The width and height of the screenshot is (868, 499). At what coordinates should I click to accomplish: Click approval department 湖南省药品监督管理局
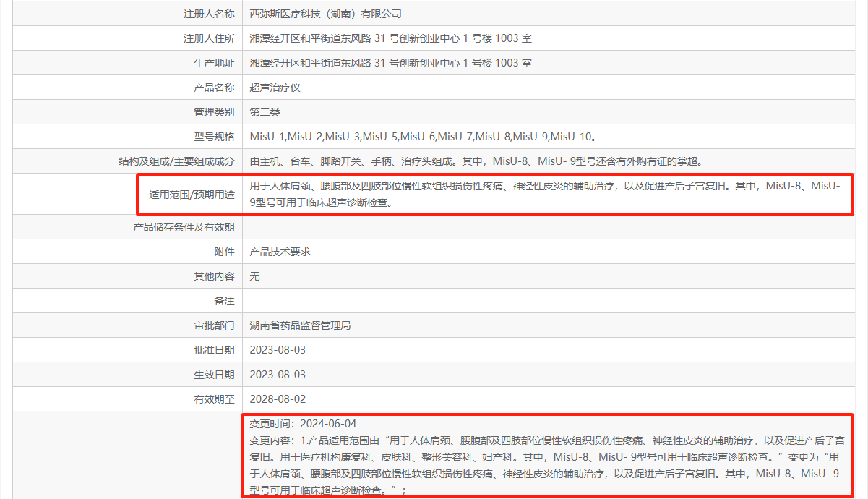pos(300,325)
